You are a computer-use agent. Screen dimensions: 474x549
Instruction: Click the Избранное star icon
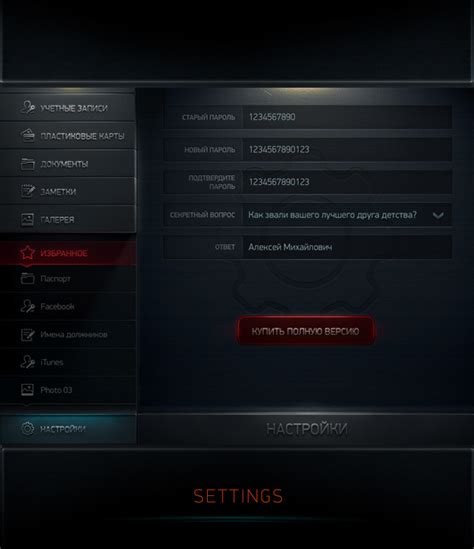27,253
